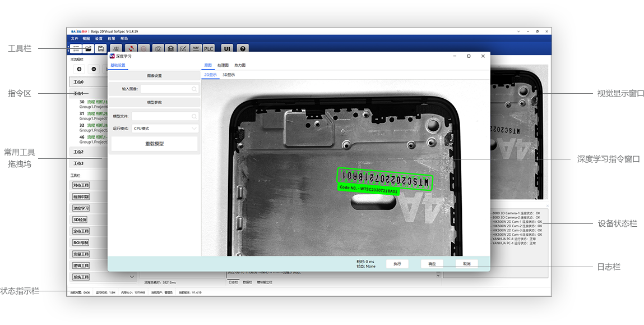Expand the 工位0 section
Screen dimensions: 644x325
pos(88,82)
